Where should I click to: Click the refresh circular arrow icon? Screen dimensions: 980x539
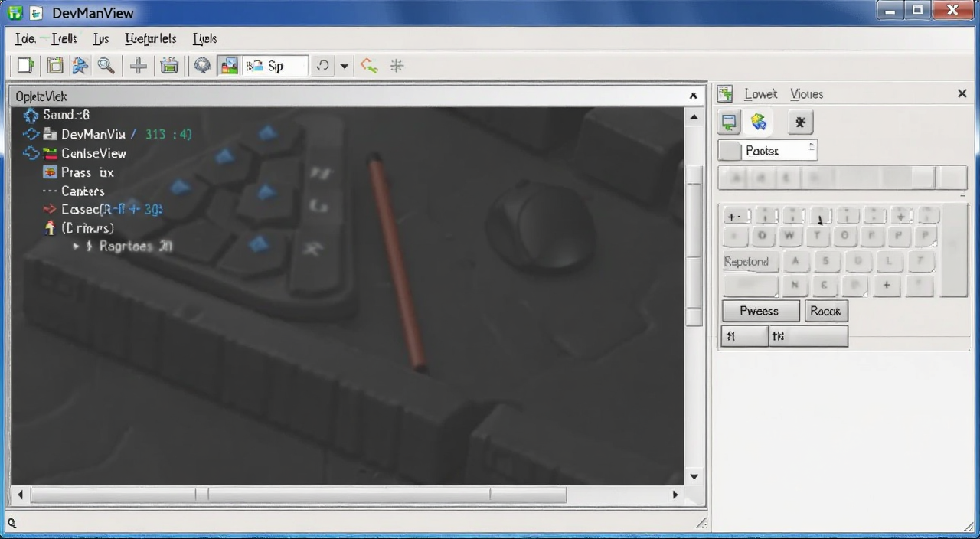(323, 66)
